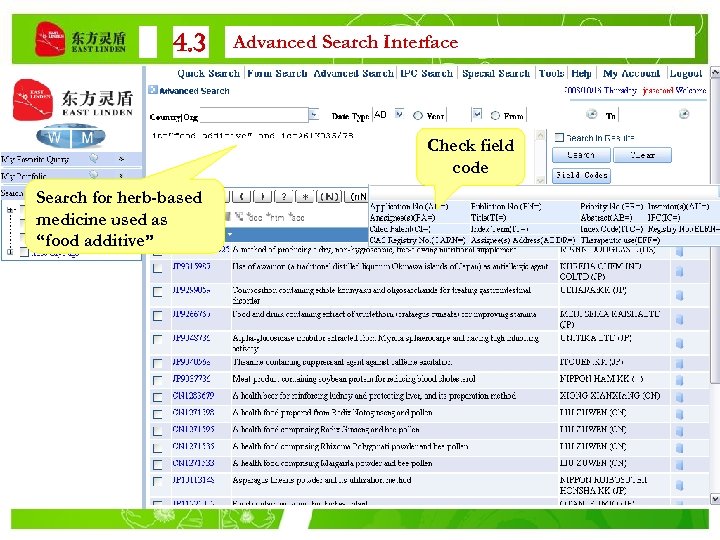This screenshot has height=540, width=720.
Task: Insert field code Therapeutic use(EFF=)
Action: (620, 240)
